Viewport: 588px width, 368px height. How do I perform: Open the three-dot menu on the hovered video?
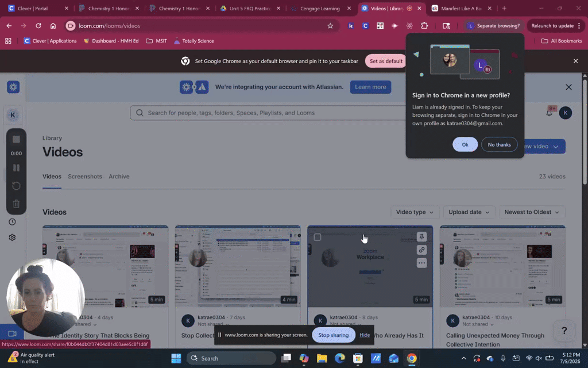click(421, 263)
